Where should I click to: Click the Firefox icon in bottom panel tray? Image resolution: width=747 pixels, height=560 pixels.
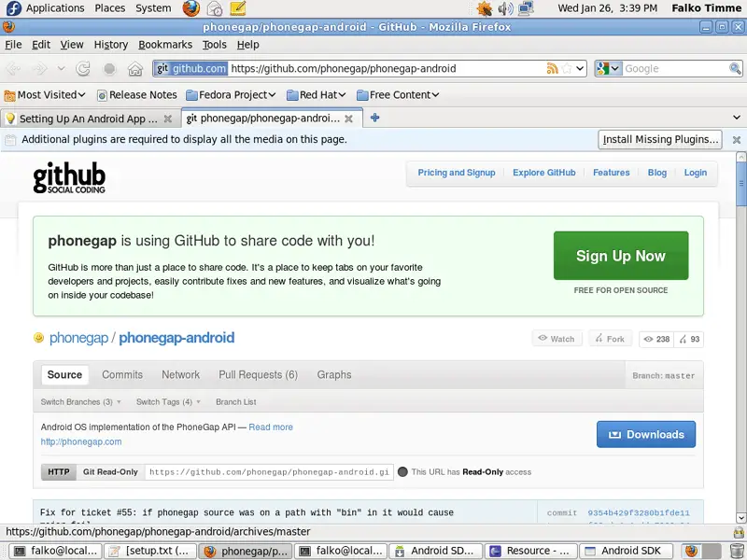(691, 551)
